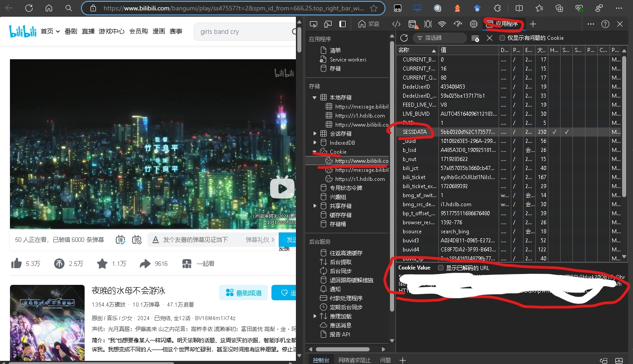
Task: Favorite the video star 1.1万
Action: [111, 264]
